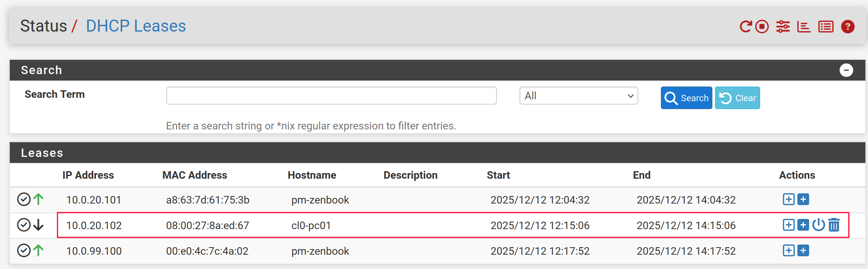868x269 pixels.
Task: Delete the cl0-pc01 lease with trash icon
Action: (x=834, y=225)
